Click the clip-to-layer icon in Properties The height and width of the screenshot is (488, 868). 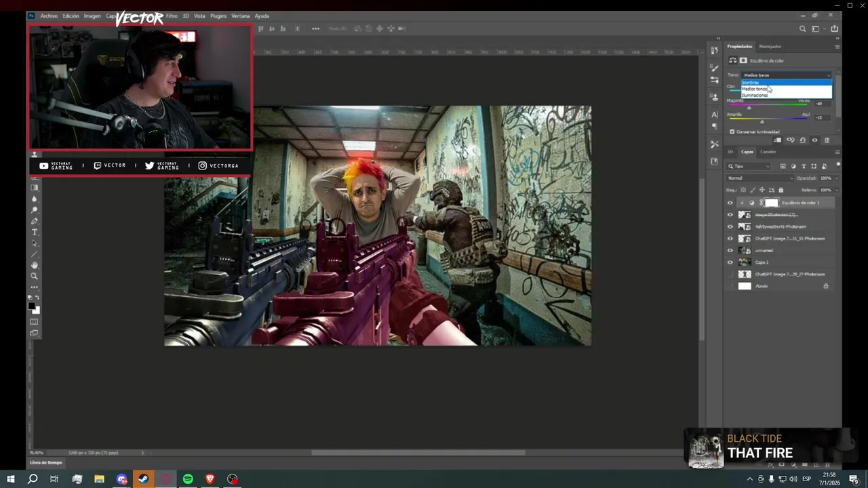click(x=778, y=140)
